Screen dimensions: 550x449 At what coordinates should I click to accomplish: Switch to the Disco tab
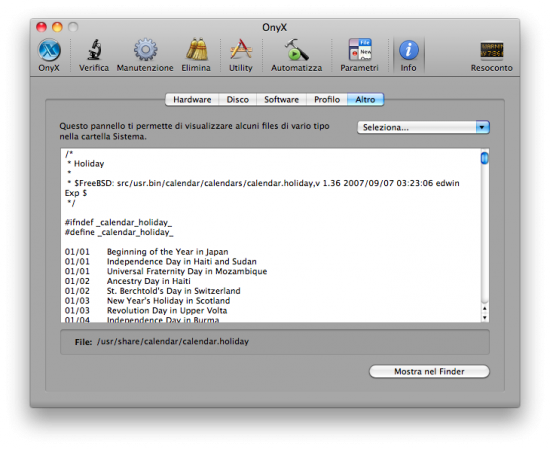click(237, 100)
